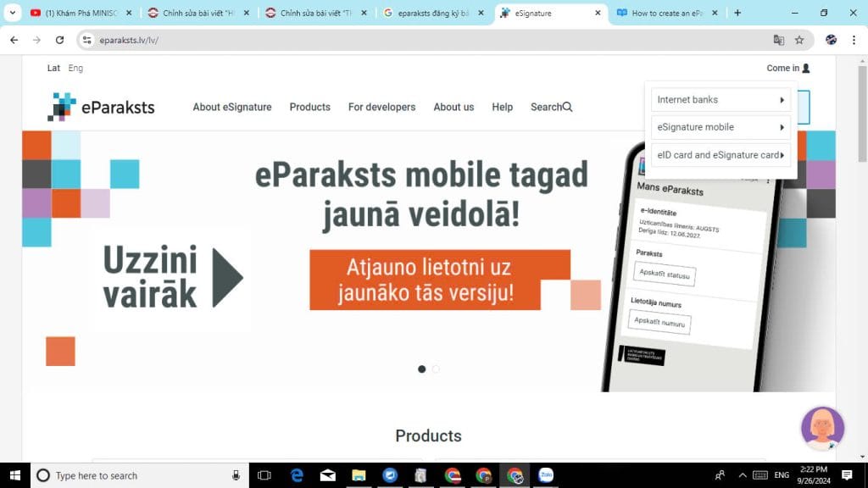868x488 pixels.
Task: Click the eParaksts logo
Action: pyautogui.click(x=101, y=107)
